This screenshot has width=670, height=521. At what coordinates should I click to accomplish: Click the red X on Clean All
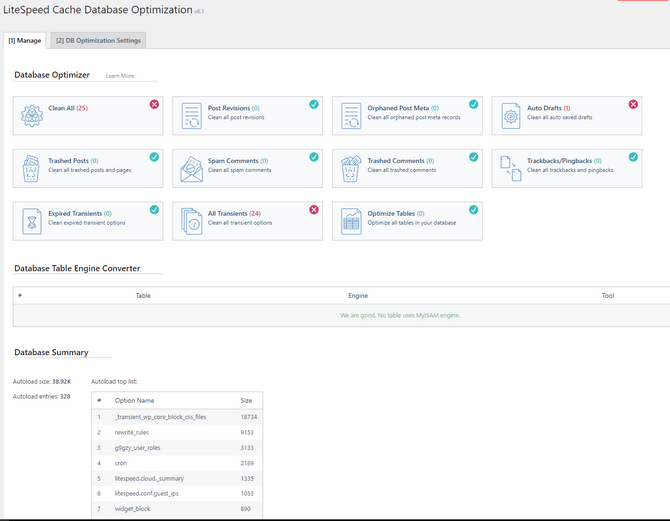154,104
